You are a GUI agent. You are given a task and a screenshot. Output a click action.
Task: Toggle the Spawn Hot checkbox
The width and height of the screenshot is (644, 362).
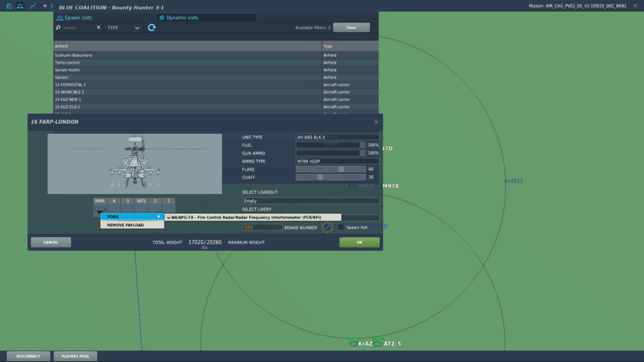click(x=341, y=227)
